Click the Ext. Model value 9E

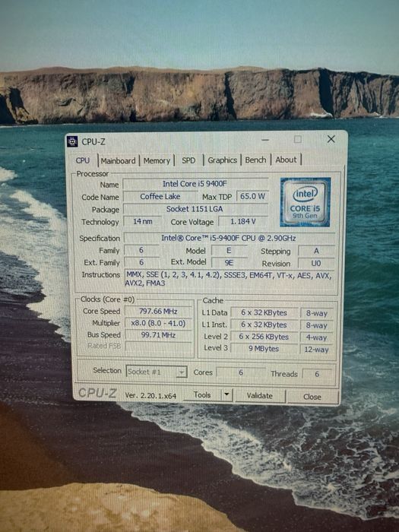[x=229, y=263]
